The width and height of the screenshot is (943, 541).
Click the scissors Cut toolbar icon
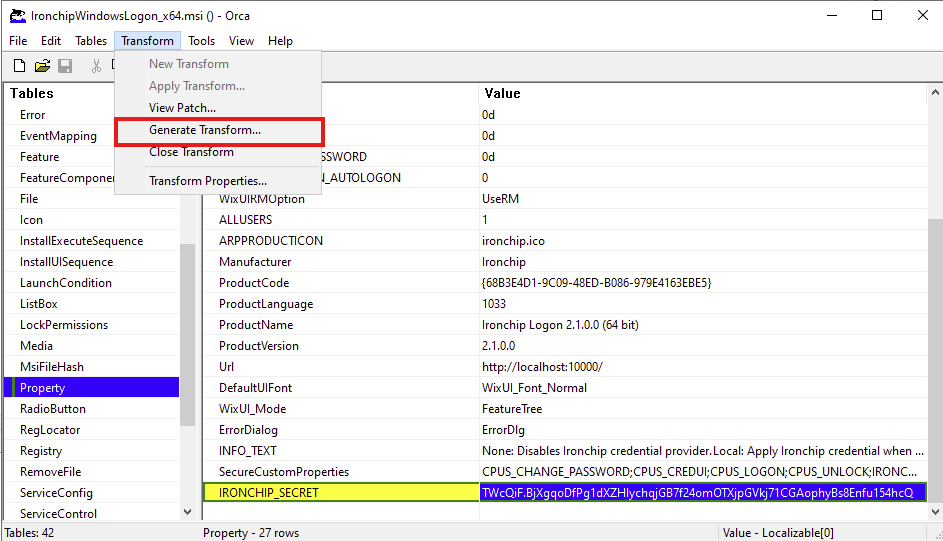[97, 66]
